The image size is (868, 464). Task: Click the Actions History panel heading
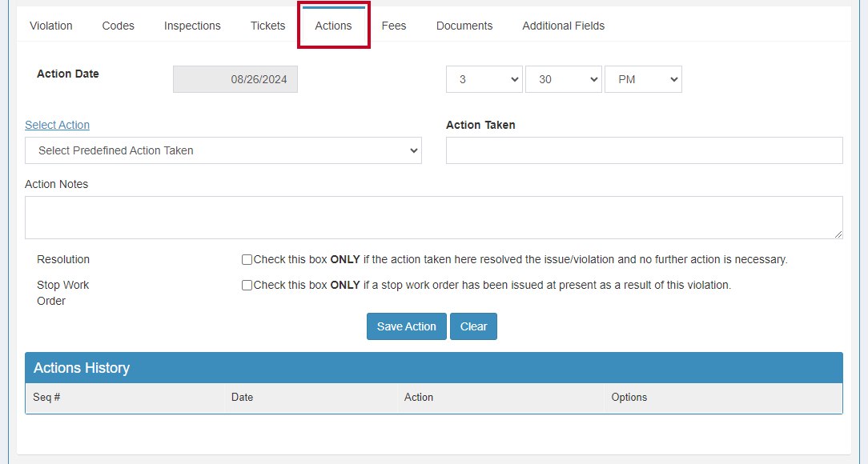[434, 368]
